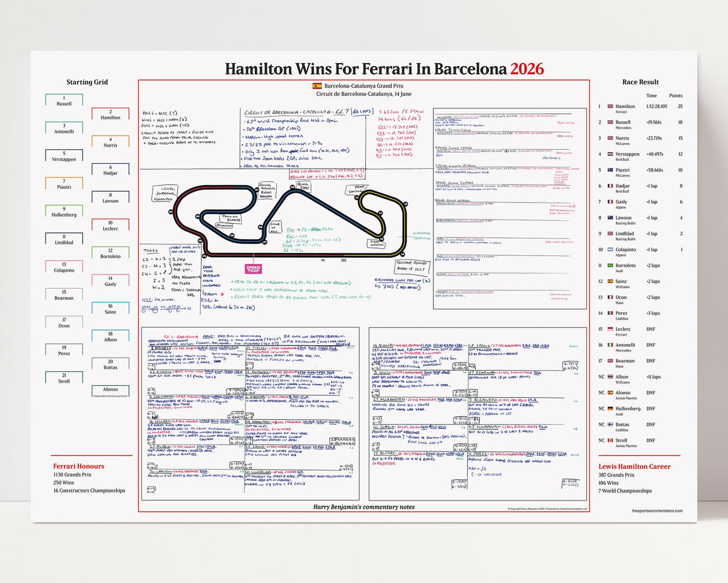Image resolution: width=728 pixels, height=583 pixels.
Task: Click the flag beside Ocon in Race Result
Action: (611, 297)
